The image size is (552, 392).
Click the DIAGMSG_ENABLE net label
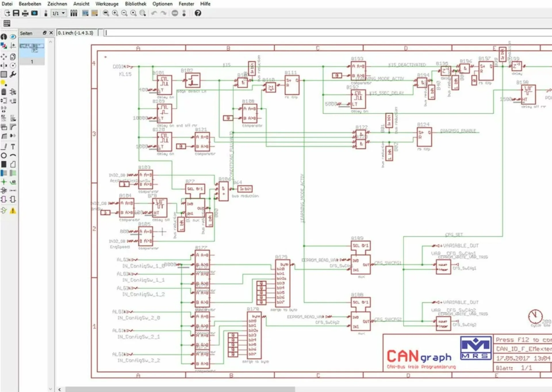pyautogui.click(x=458, y=131)
